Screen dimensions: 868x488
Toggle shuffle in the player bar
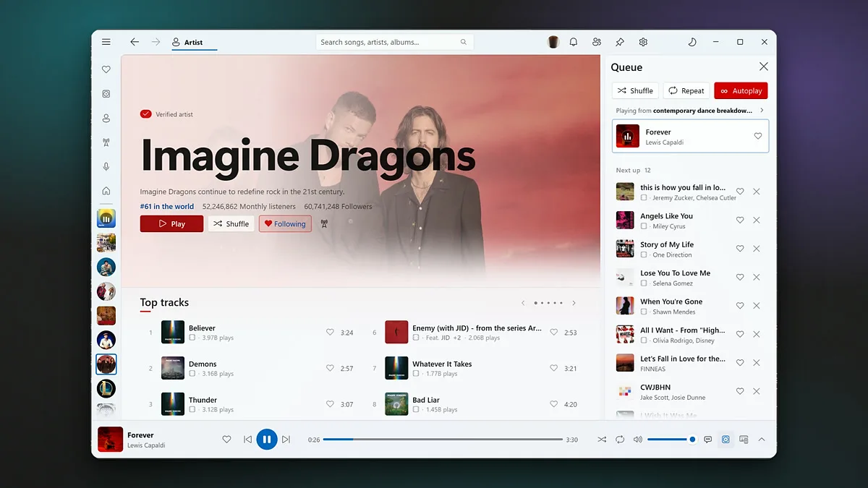(x=602, y=439)
